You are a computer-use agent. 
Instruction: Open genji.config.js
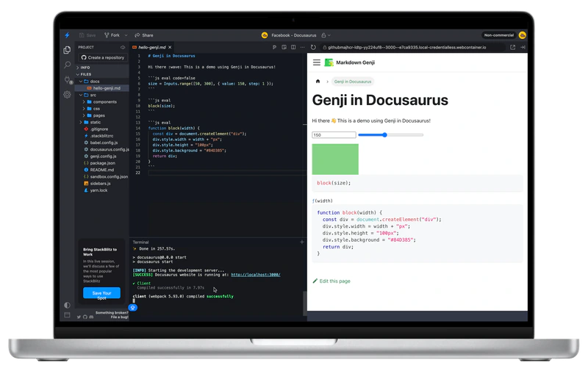pyautogui.click(x=102, y=156)
